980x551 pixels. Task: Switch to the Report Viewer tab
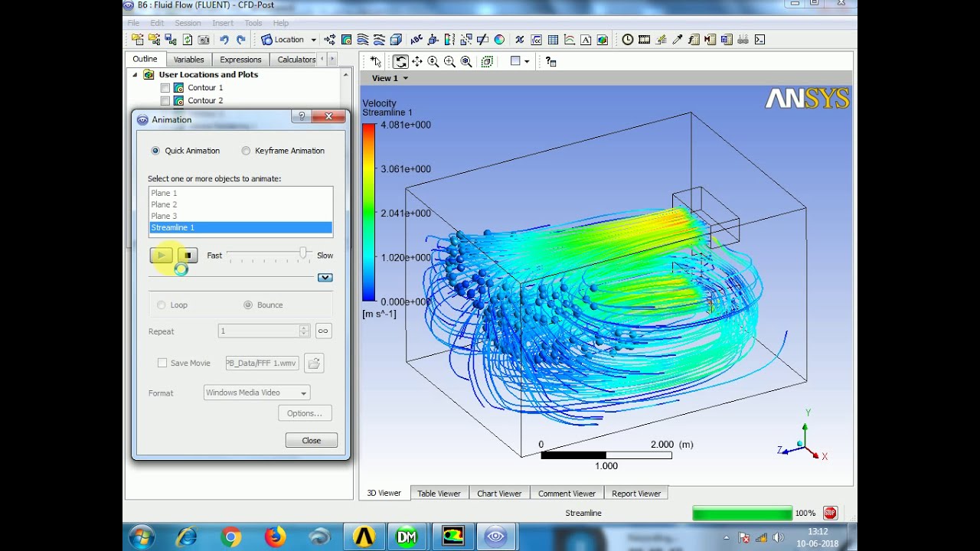[x=636, y=494]
